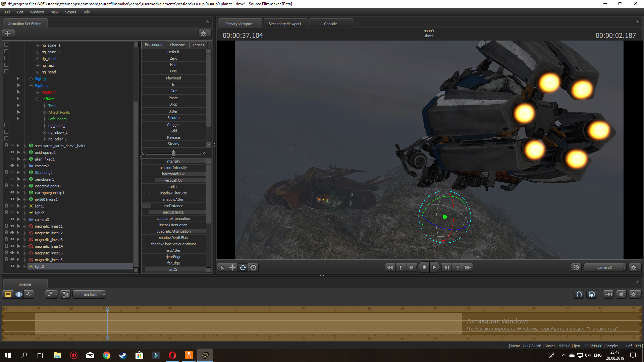Select the screen manipulator circle tool
Viewport: 644px width, 362px height.
pyautogui.click(x=254, y=267)
